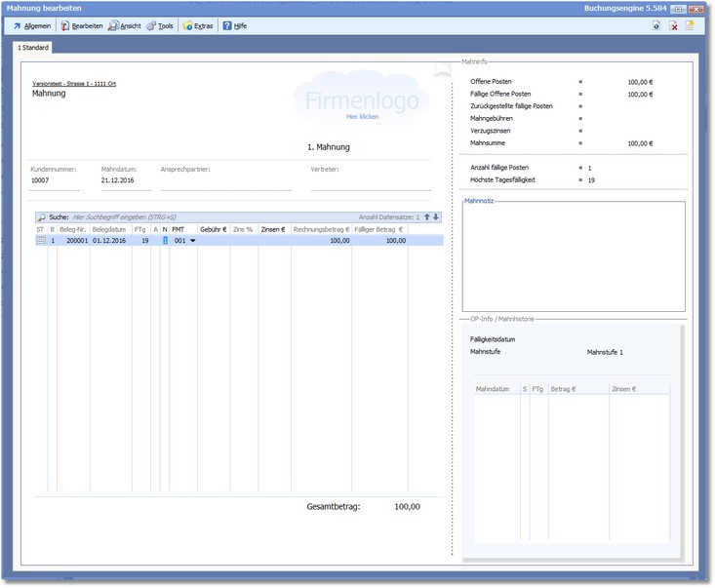Click the Tools gear icon
The image size is (715, 588).
tap(151, 25)
